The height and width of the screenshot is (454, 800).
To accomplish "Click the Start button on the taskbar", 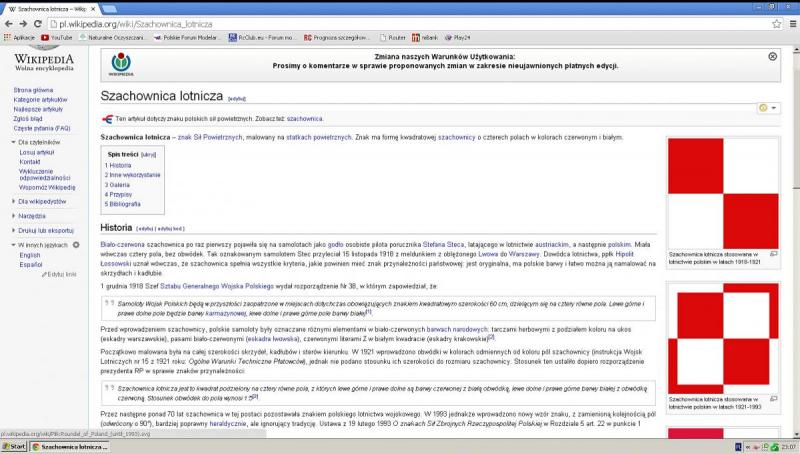I will click(x=14, y=447).
